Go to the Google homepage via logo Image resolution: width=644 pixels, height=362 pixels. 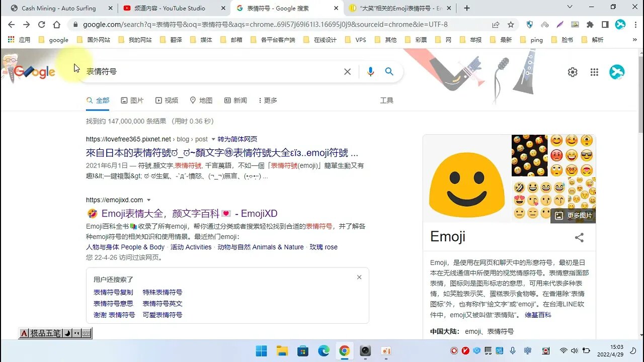point(34,72)
